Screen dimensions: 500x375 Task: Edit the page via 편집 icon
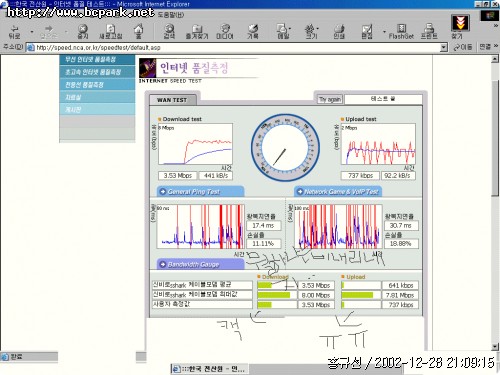point(367,32)
